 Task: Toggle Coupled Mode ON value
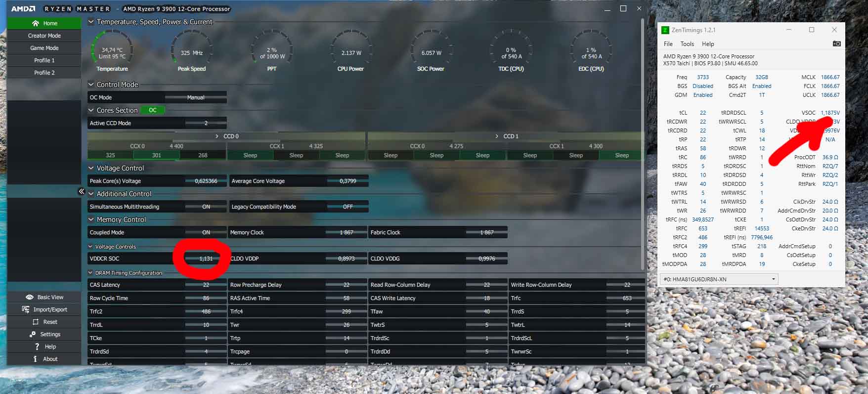coord(206,232)
